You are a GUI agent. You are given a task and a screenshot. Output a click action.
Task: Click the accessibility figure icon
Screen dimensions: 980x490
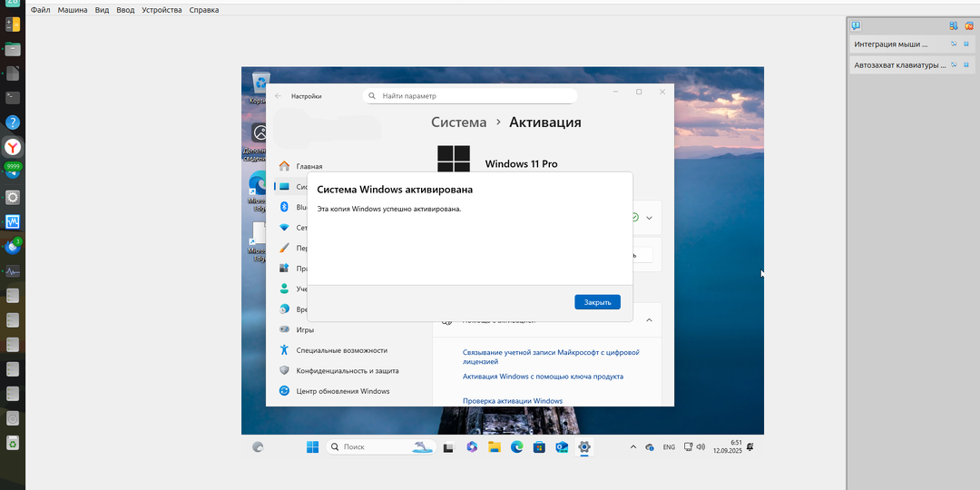point(284,350)
